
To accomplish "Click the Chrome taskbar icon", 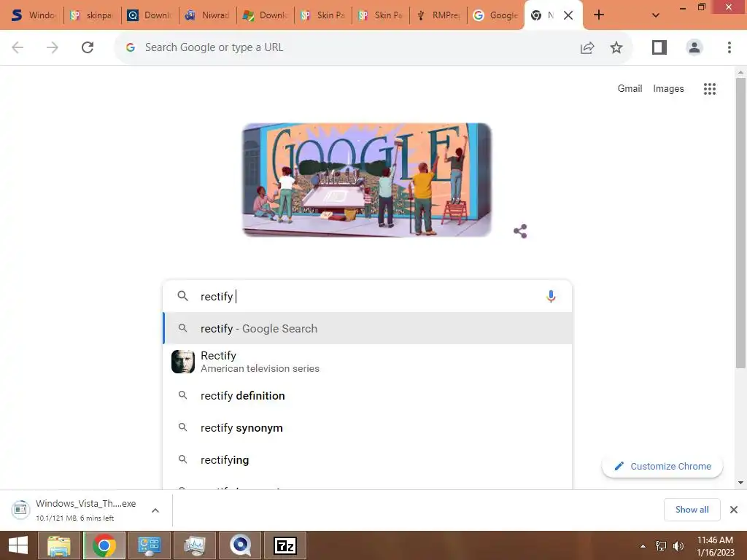I will (104, 545).
